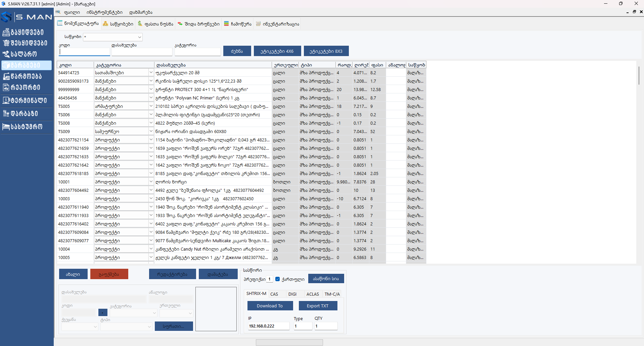
Task: Open the შესყიდვები purchases cart module
Action: point(25,43)
